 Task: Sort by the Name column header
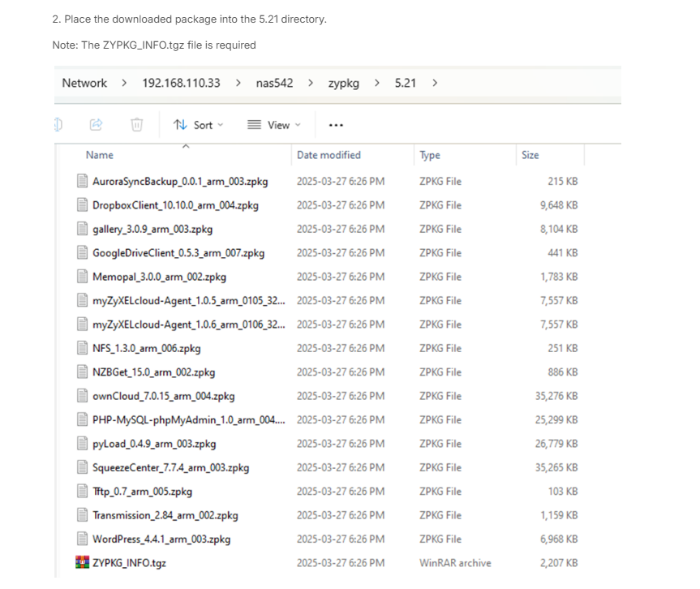(100, 155)
